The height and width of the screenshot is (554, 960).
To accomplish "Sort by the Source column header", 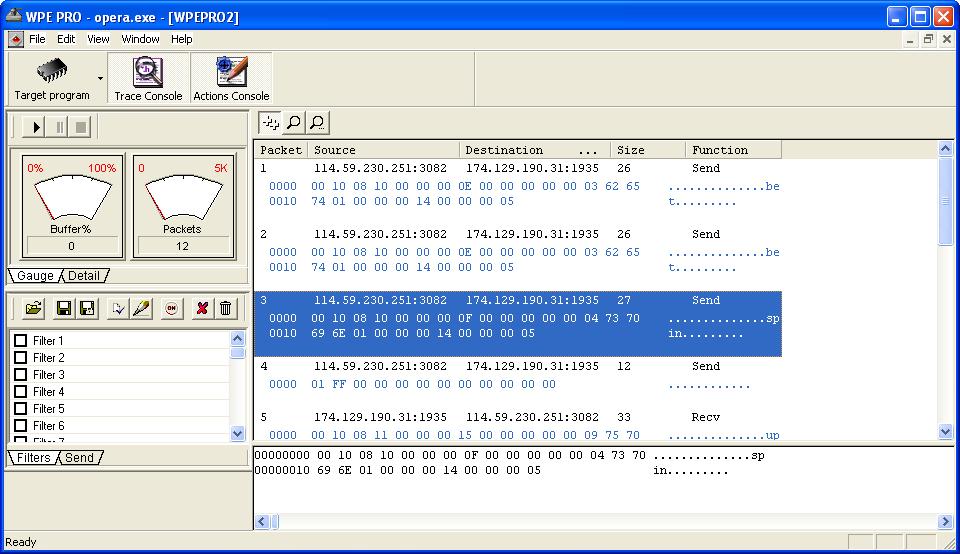I will [384, 150].
